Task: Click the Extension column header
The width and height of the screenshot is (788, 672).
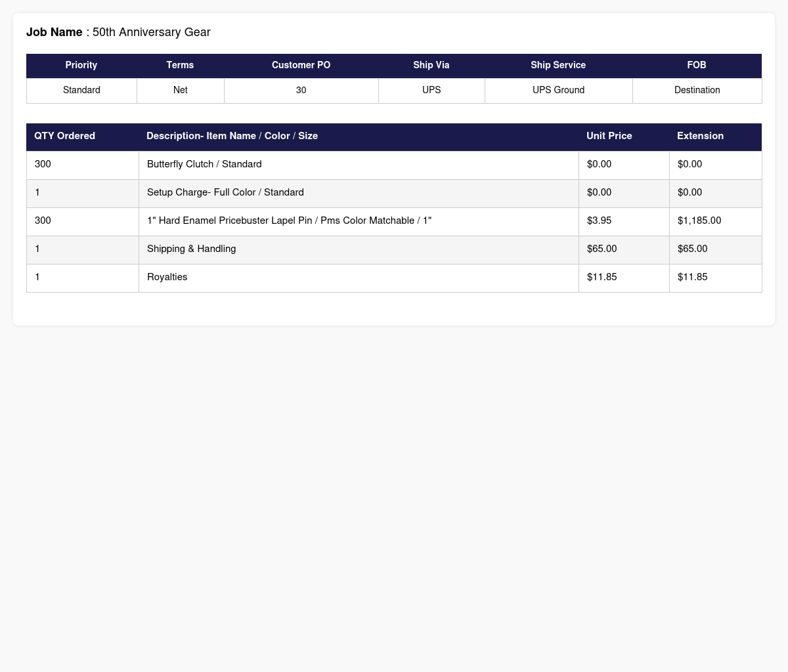Action: point(715,136)
